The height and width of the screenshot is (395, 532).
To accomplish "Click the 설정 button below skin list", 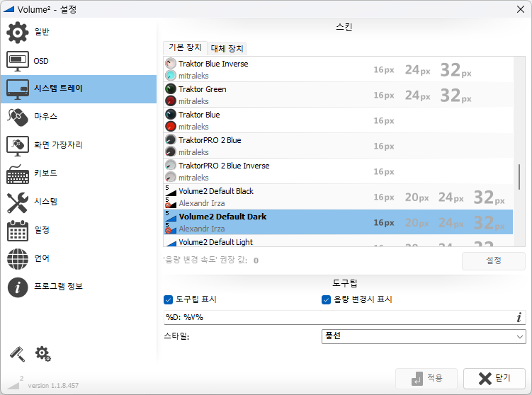I will tap(494, 261).
